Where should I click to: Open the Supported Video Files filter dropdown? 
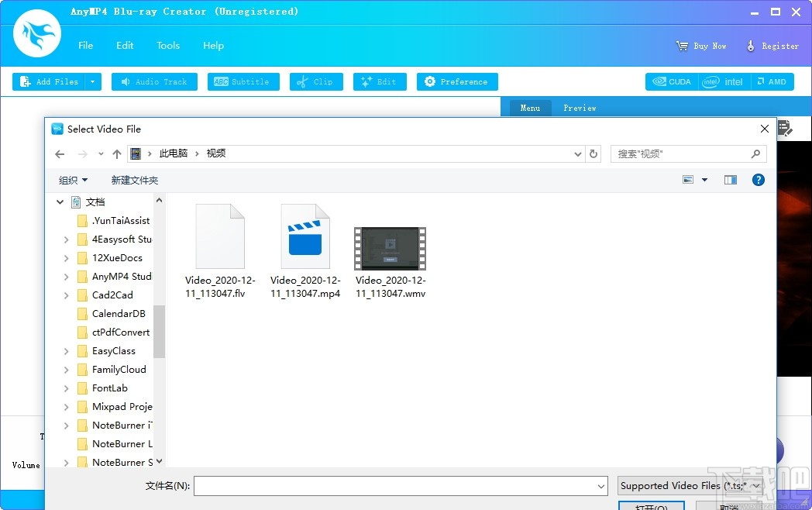coord(689,485)
